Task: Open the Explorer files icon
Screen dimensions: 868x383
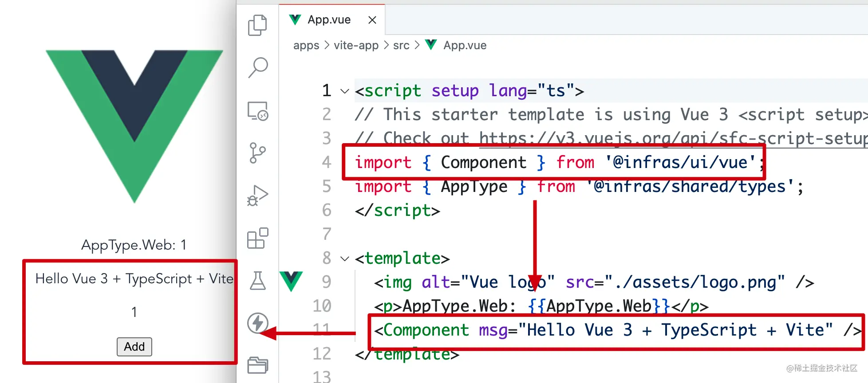Action: 257,25
